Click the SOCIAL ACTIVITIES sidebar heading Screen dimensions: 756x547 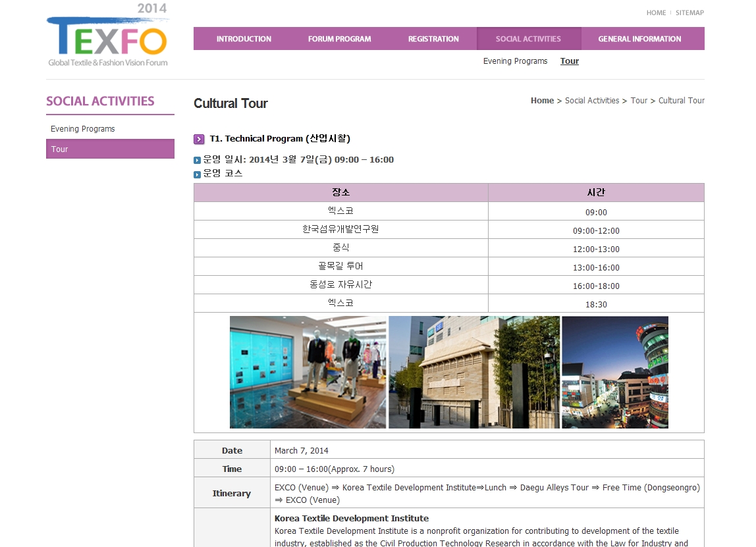tap(100, 101)
